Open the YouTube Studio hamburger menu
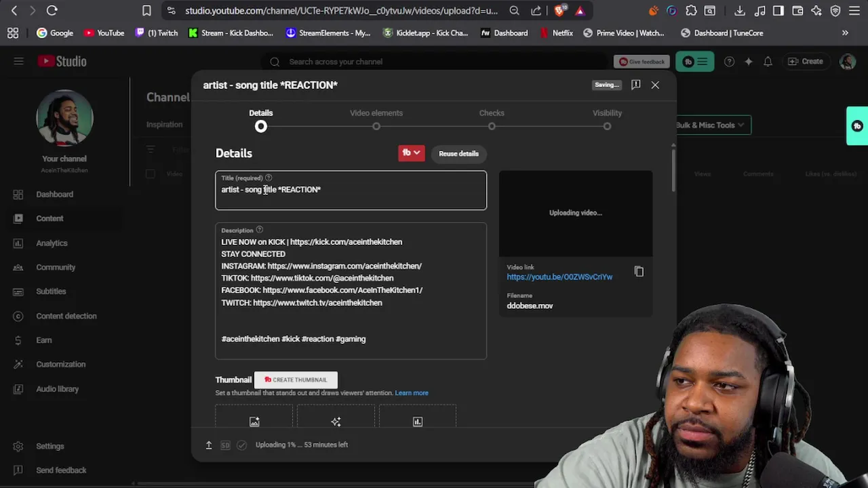Screen dimensions: 868x488 (x=18, y=61)
